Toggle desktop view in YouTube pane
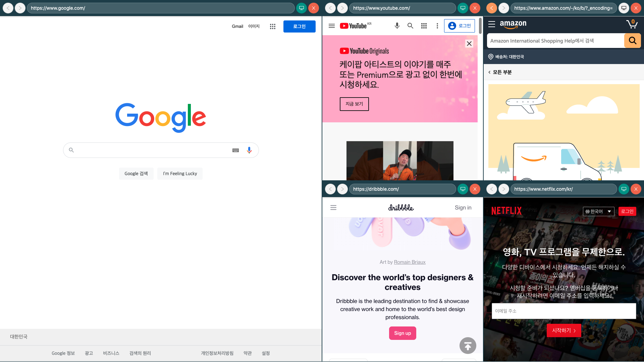Viewport: 644px width, 362px height. pos(463,8)
